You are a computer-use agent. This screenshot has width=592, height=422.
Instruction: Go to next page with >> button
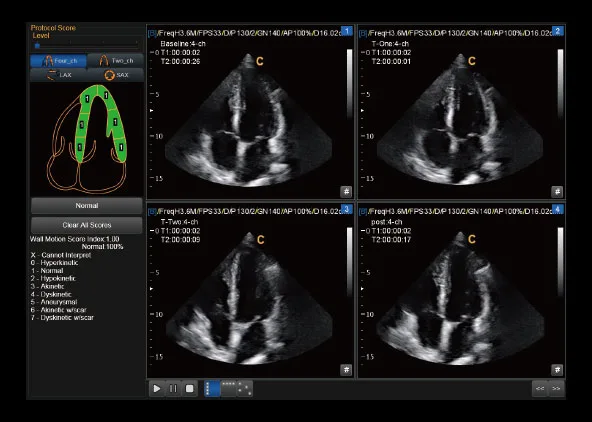pyautogui.click(x=557, y=388)
